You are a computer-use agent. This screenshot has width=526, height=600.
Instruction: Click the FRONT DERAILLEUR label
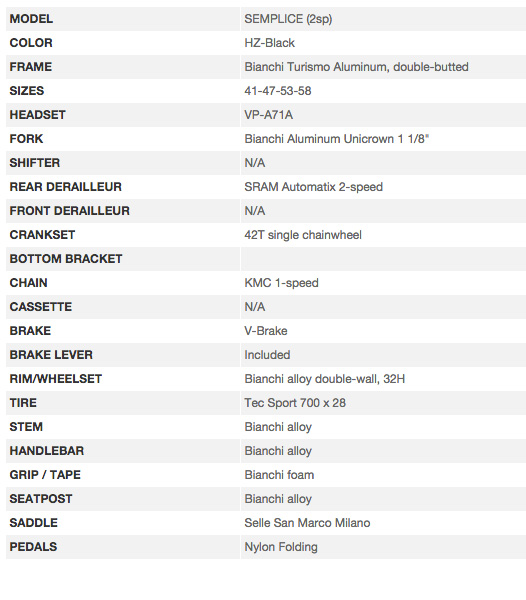(x=69, y=211)
